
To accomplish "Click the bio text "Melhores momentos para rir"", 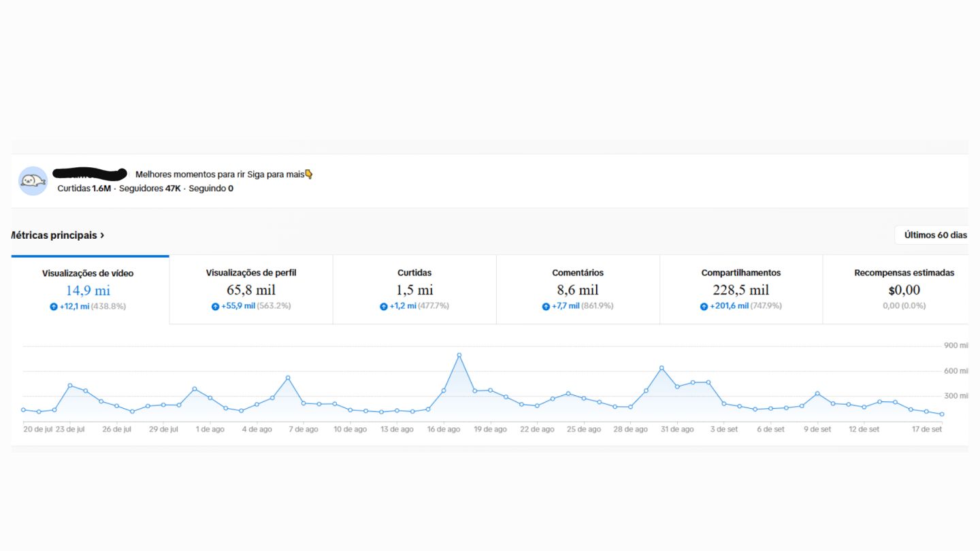I will pyautogui.click(x=190, y=175).
